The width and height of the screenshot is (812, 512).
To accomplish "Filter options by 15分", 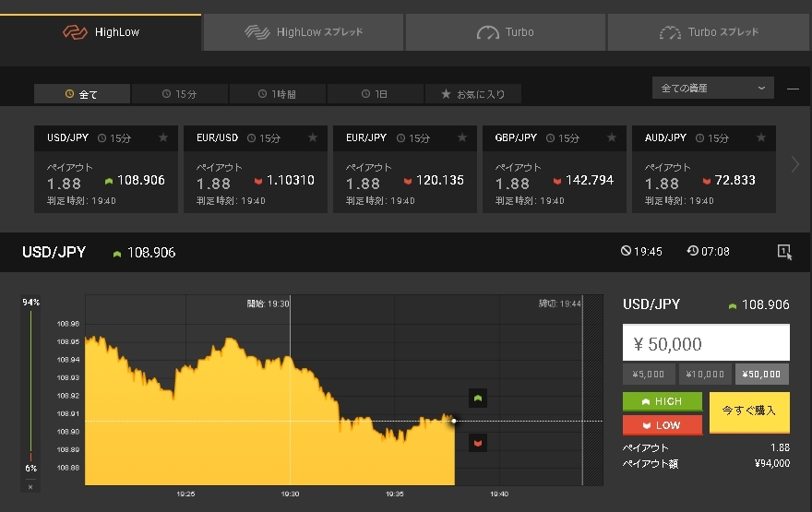I will (x=180, y=94).
